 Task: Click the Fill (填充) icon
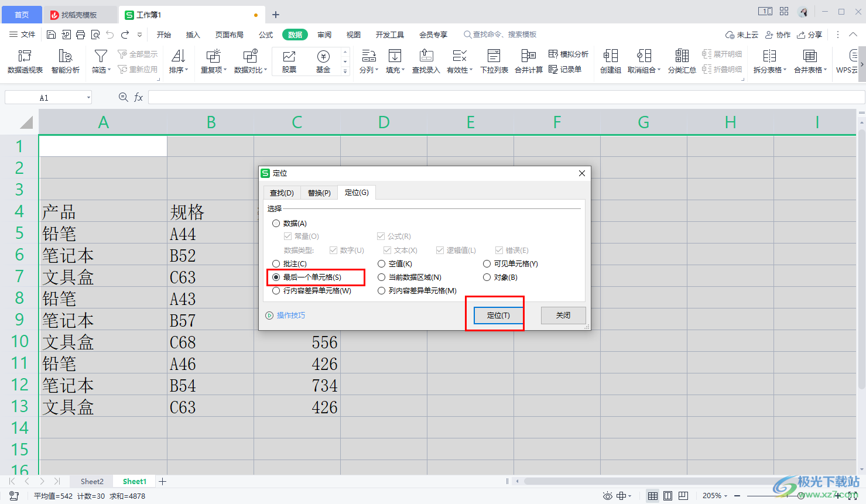pyautogui.click(x=395, y=56)
